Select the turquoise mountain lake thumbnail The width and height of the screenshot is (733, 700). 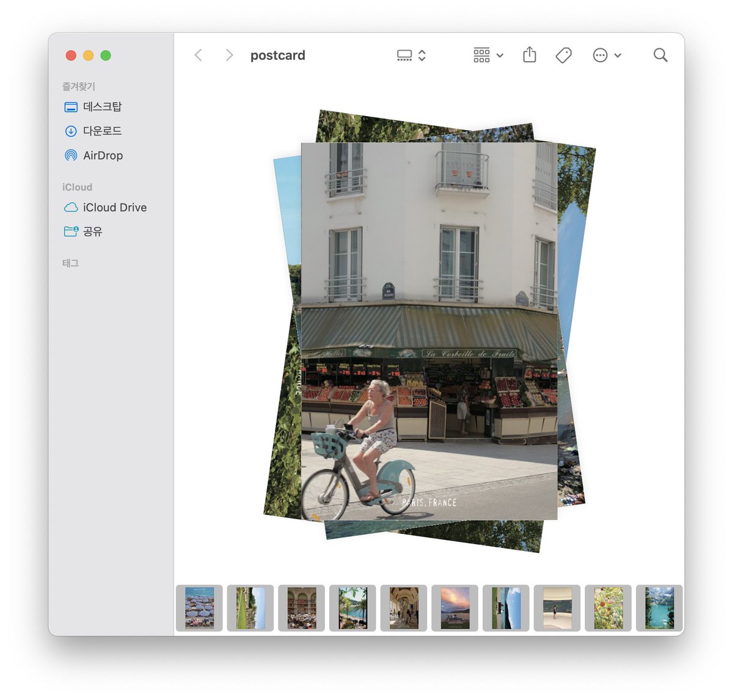click(x=659, y=608)
